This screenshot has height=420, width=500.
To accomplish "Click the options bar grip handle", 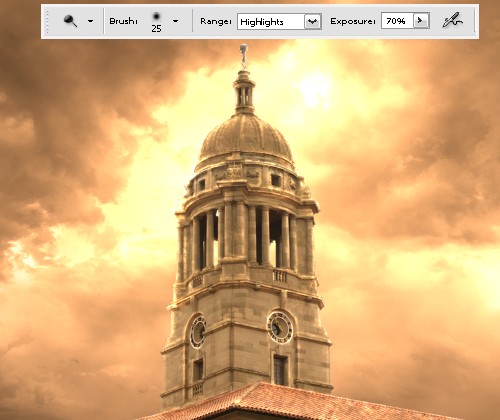I will click(47, 21).
